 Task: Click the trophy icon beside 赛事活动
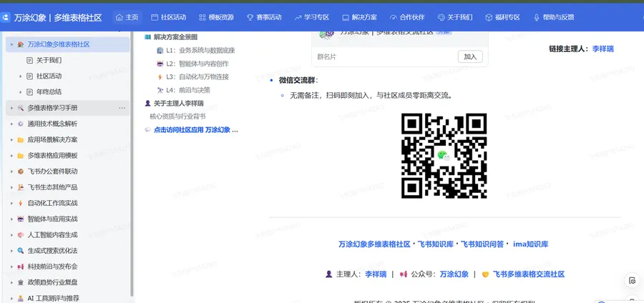click(250, 17)
